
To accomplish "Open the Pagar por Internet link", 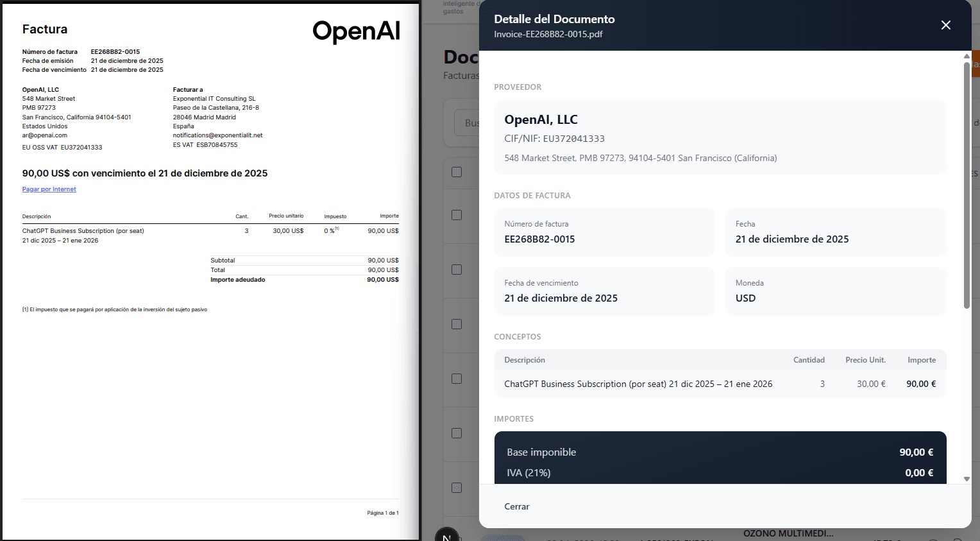I will tap(49, 189).
